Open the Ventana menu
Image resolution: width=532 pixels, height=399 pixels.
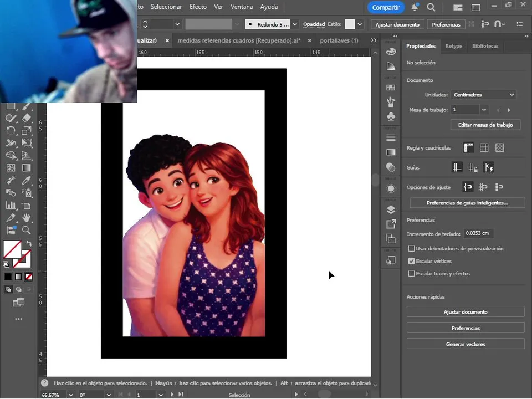[x=242, y=7]
